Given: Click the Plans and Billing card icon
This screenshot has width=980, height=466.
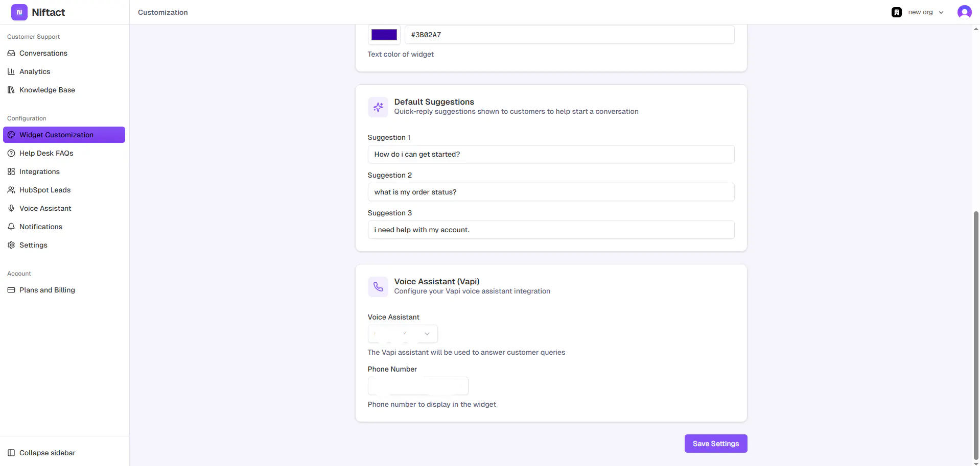Looking at the screenshot, I should point(11,290).
